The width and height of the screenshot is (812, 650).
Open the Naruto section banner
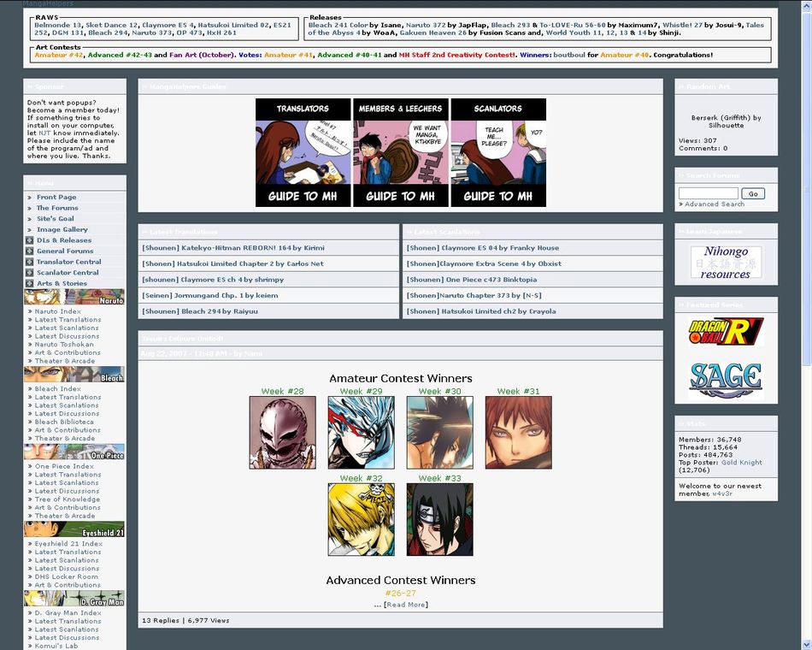click(x=74, y=297)
